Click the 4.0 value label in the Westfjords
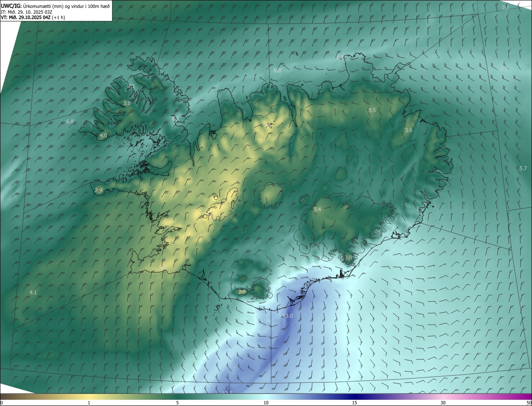The height and width of the screenshot is (406, 532). [103, 136]
